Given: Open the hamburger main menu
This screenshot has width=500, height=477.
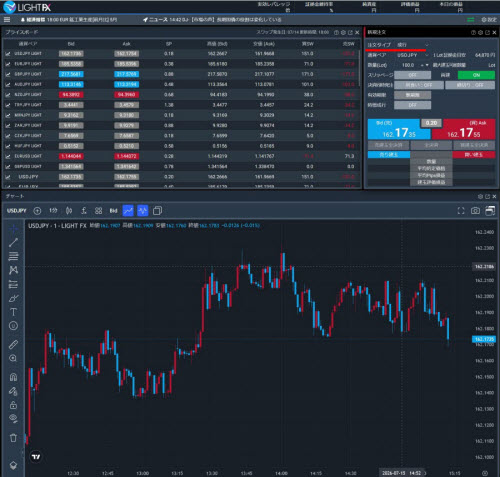Looking at the screenshot, I should [7, 20].
